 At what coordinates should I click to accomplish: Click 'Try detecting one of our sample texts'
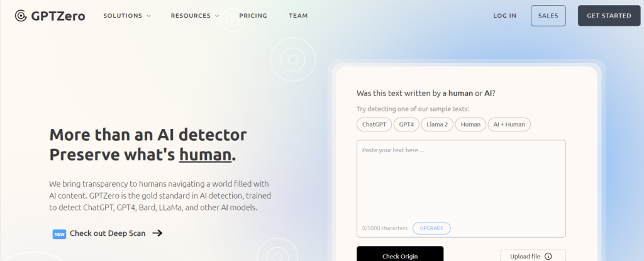413,109
